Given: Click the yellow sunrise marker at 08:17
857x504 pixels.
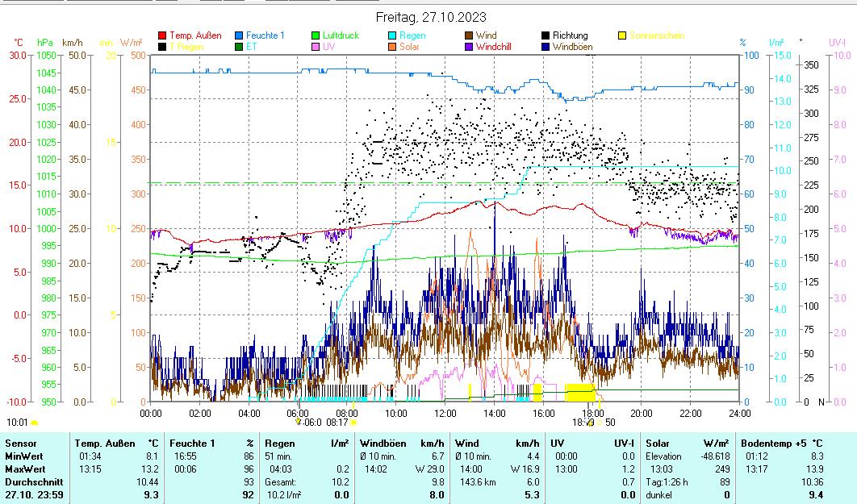Looking at the screenshot, I should click(x=354, y=422).
